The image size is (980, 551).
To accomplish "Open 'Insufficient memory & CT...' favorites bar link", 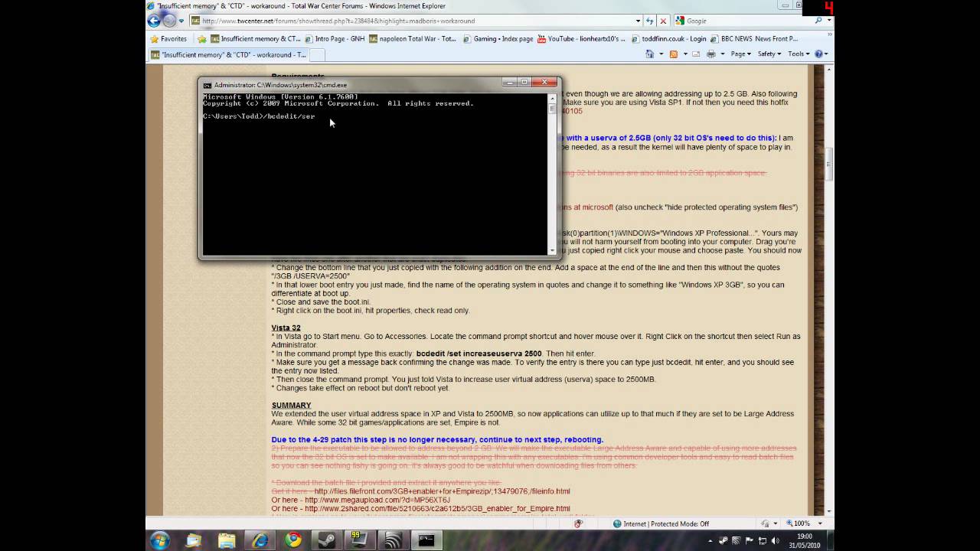I will tap(256, 38).
